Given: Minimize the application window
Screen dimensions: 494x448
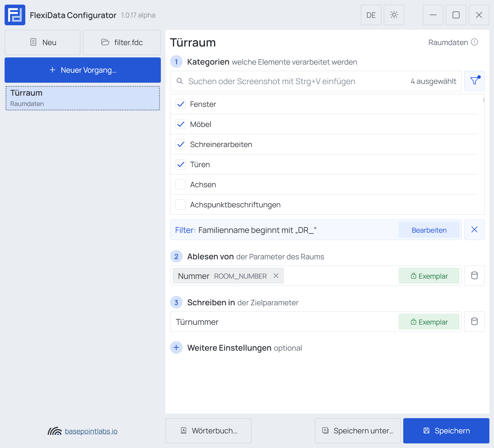Looking at the screenshot, I should pyautogui.click(x=433, y=15).
